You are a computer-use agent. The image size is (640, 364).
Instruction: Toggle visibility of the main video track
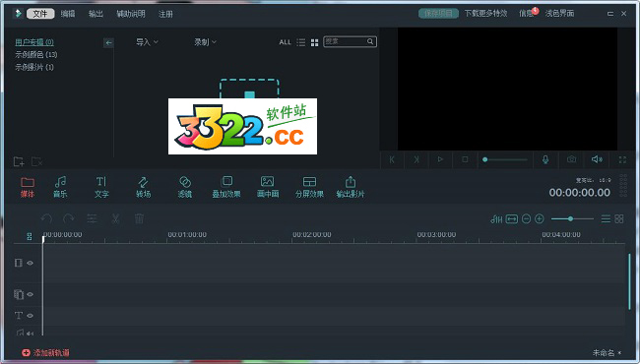[x=31, y=263]
